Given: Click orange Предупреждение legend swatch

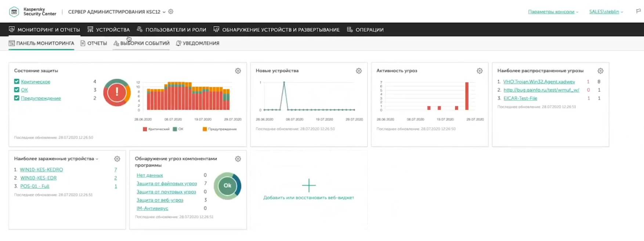Looking at the screenshot, I should pos(205,129).
